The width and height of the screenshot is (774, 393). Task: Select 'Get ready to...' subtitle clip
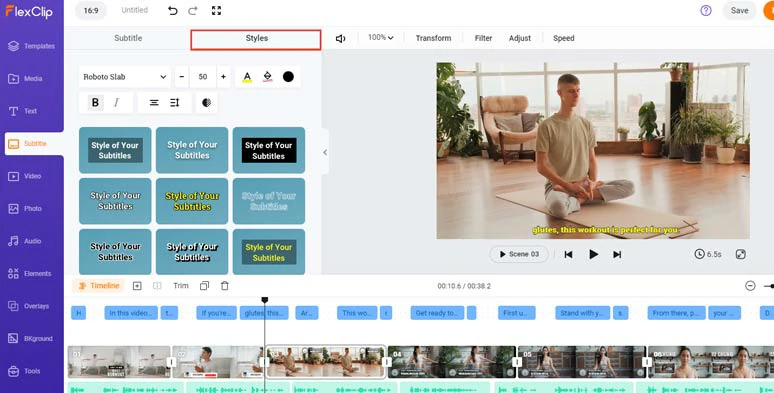[x=437, y=313]
